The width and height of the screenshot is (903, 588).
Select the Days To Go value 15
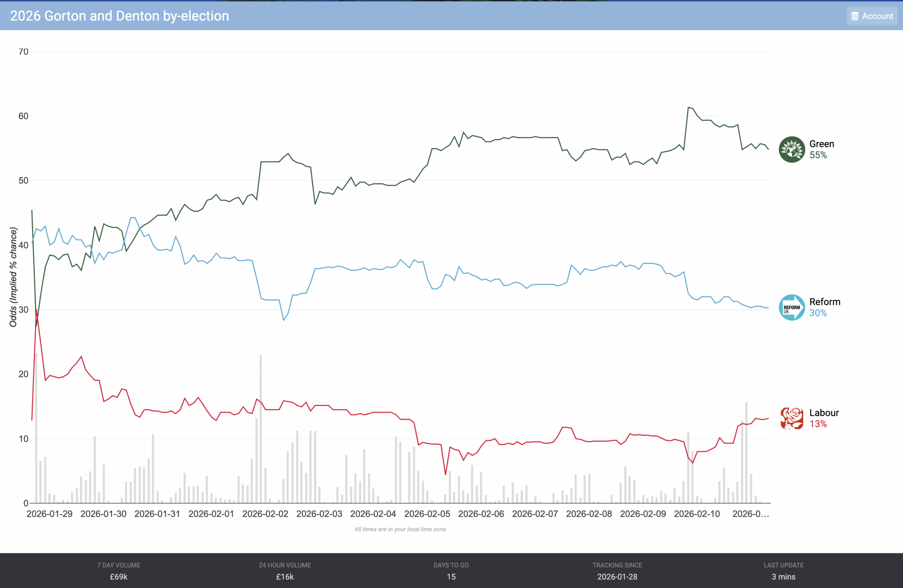[x=451, y=577]
